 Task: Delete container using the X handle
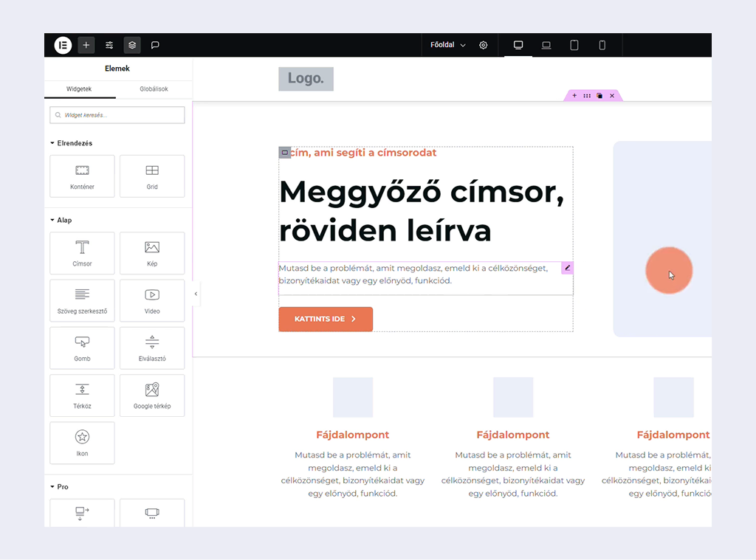coord(612,96)
